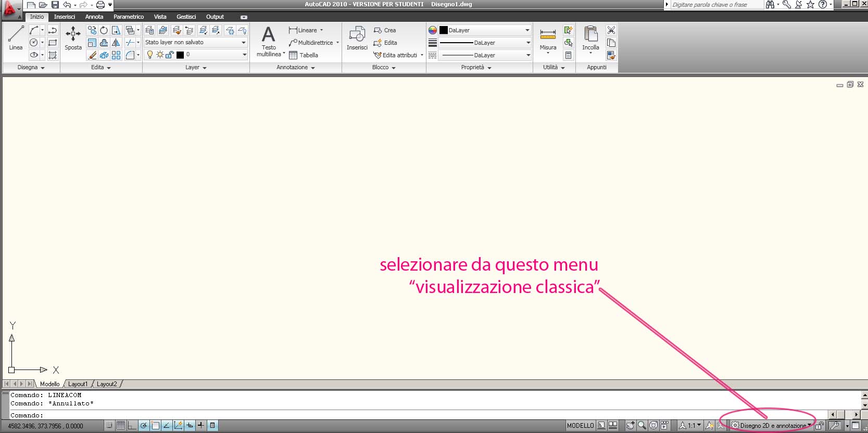This screenshot has width=868, height=433.
Task: Select the Array tool in Edita
Action: pos(116,55)
